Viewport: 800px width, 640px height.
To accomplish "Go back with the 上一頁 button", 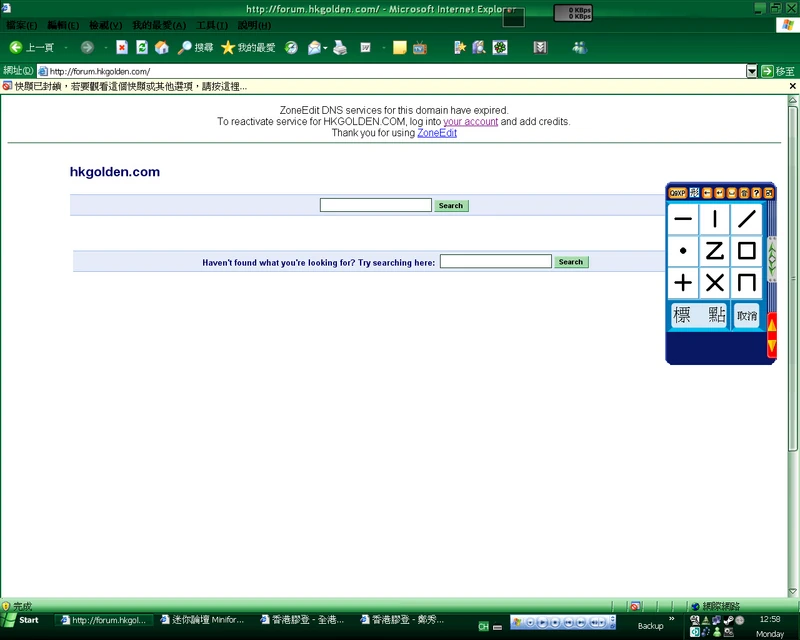I will [32, 47].
